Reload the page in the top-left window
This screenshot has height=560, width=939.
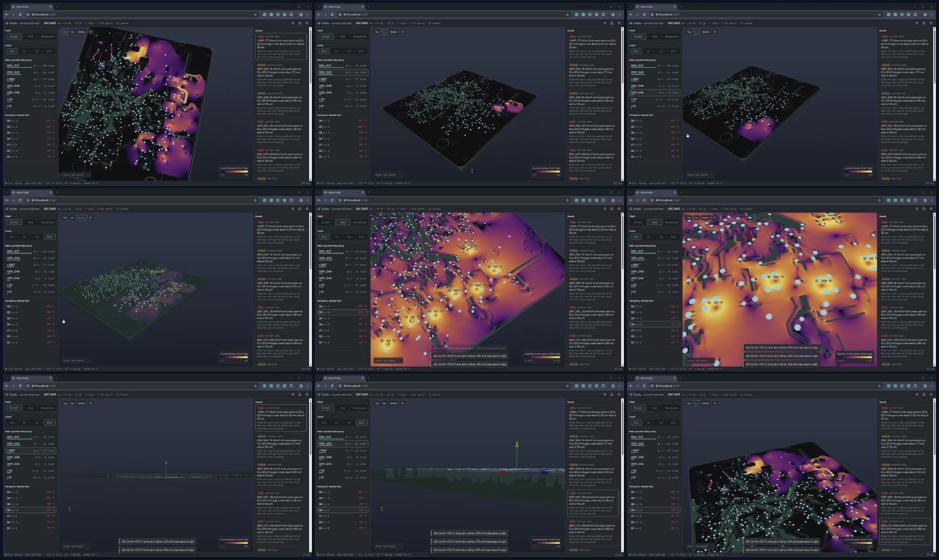pos(20,15)
